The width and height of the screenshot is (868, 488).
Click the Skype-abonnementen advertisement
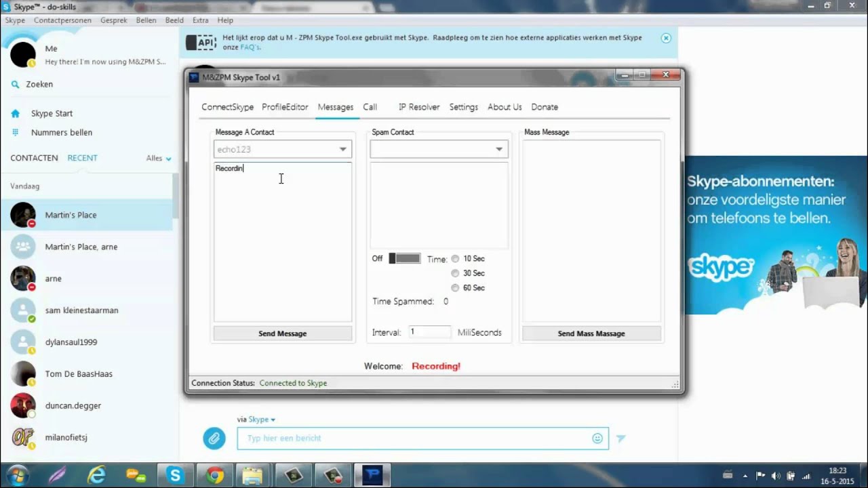(x=776, y=235)
